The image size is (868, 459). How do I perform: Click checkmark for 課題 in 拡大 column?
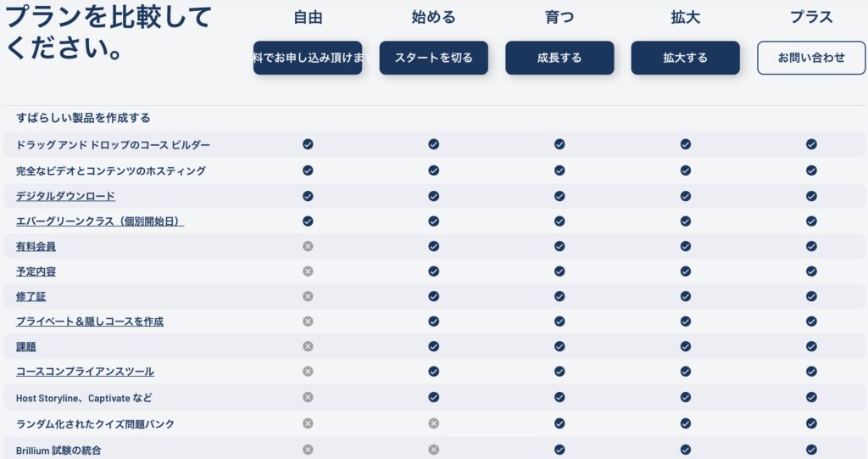tap(685, 346)
